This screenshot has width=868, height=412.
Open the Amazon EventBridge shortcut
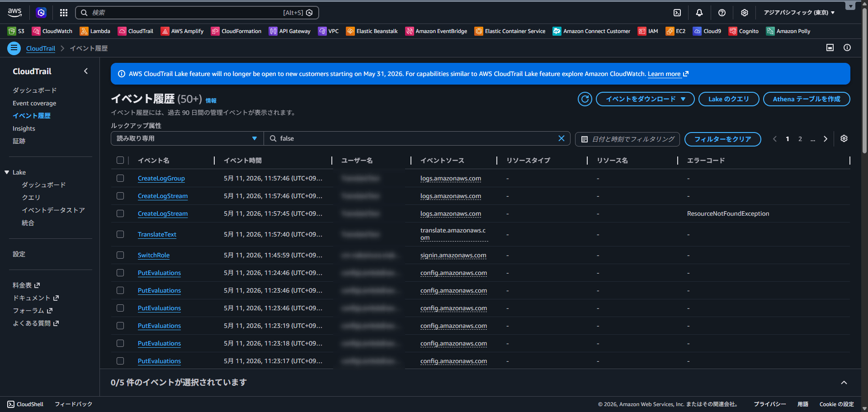pyautogui.click(x=436, y=31)
